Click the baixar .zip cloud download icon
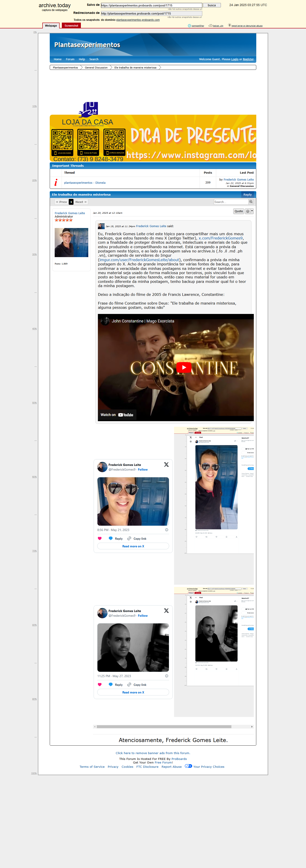This screenshot has width=306, height=868. pos(211,26)
